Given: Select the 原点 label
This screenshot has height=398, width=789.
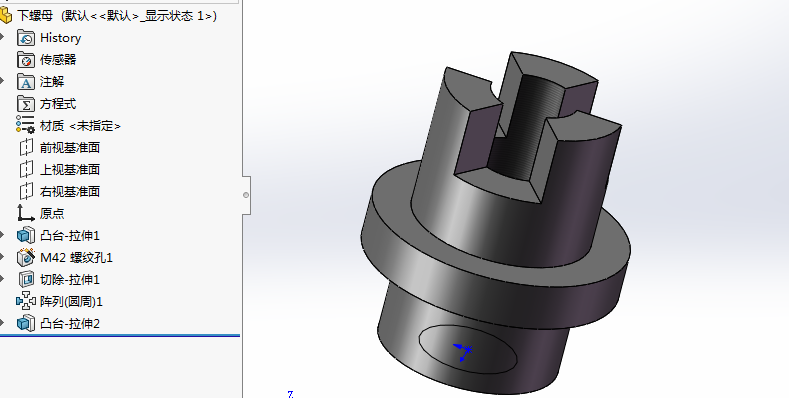Looking at the screenshot, I should point(52,213).
